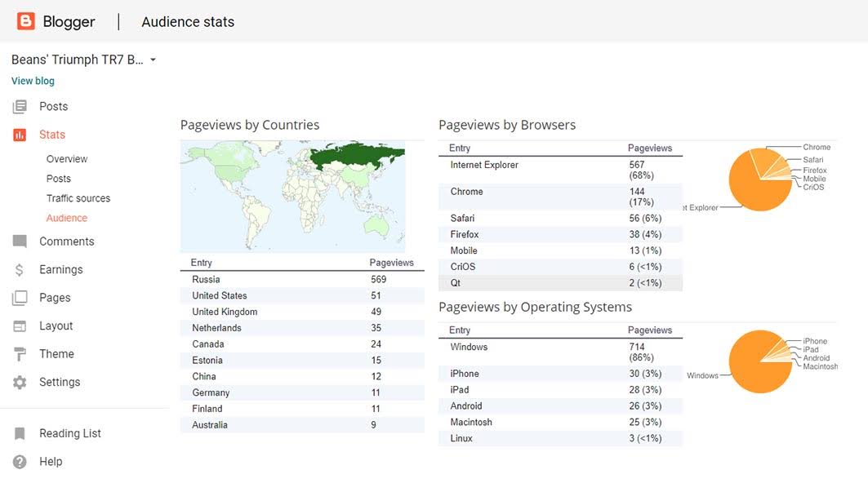Open the blog selector dropdown arrow
This screenshot has height=483, width=868.
pyautogui.click(x=153, y=60)
